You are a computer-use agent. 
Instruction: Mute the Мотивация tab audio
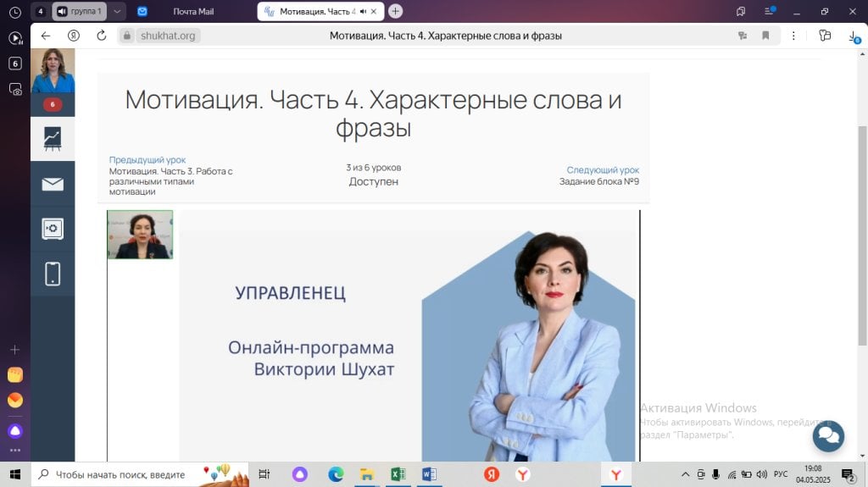click(x=363, y=11)
